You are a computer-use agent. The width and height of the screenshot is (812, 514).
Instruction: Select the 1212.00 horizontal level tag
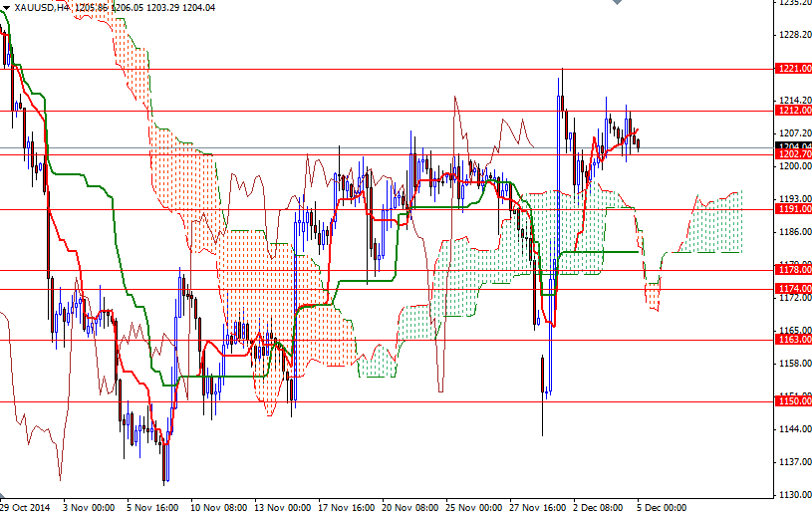point(792,111)
